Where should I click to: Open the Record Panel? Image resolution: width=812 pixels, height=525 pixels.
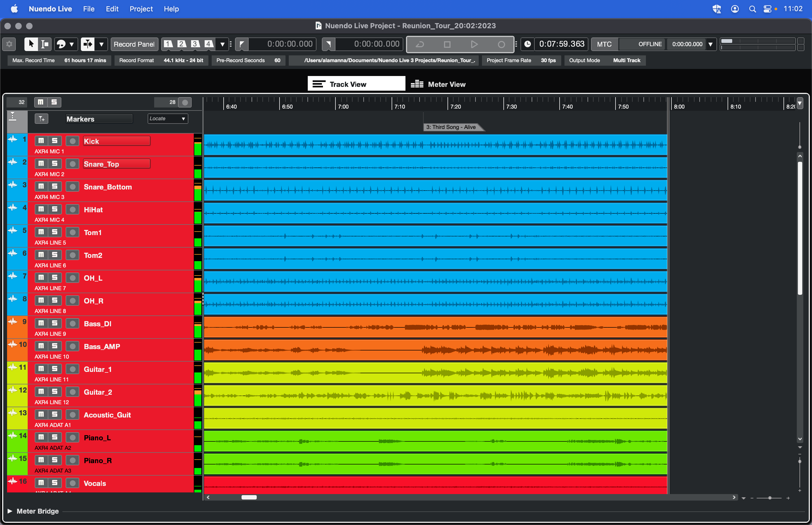(134, 44)
